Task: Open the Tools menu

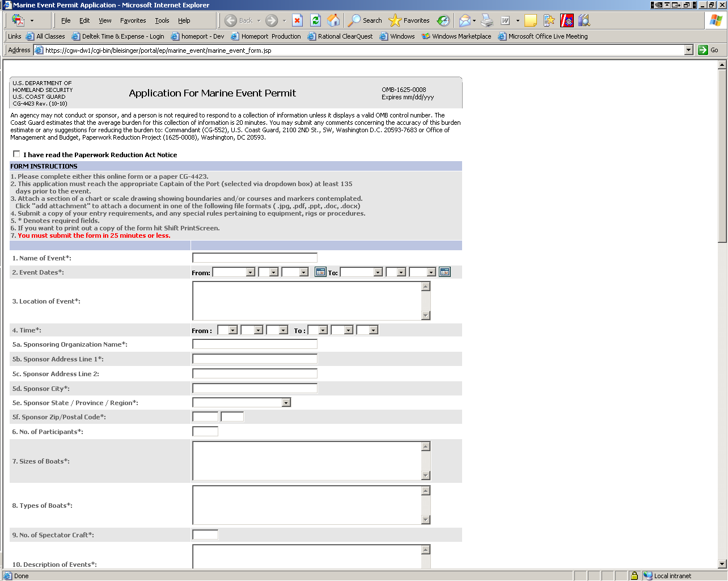Action: (162, 20)
